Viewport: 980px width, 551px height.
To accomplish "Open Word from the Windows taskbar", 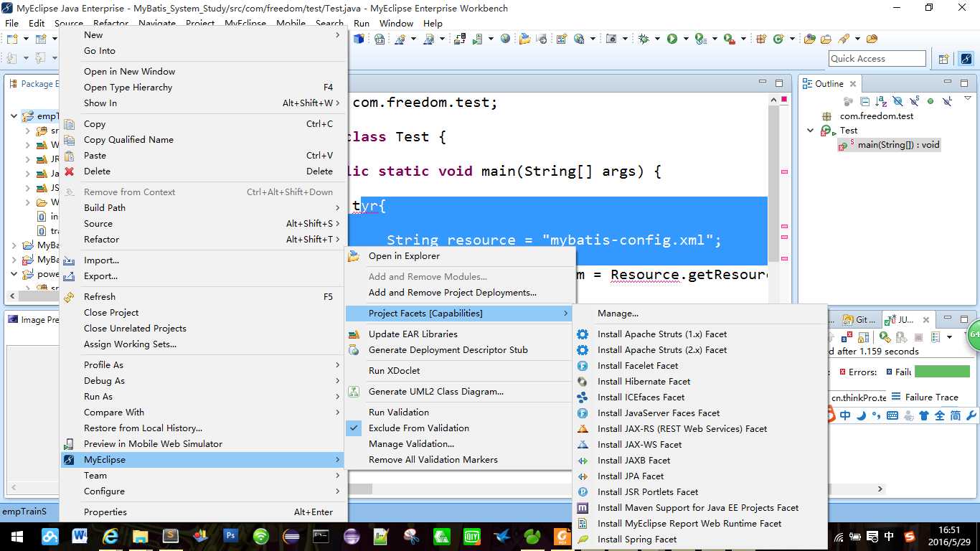I will [x=80, y=536].
